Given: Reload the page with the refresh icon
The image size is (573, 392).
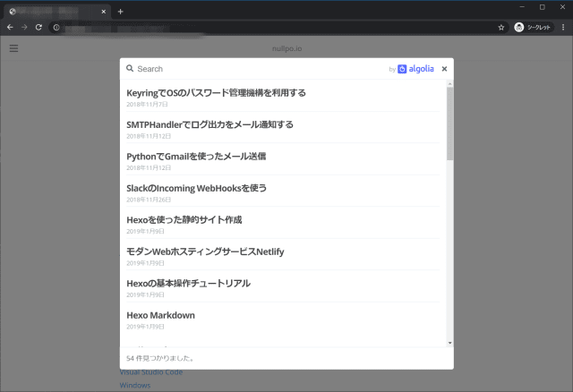Looking at the screenshot, I should tap(38, 28).
